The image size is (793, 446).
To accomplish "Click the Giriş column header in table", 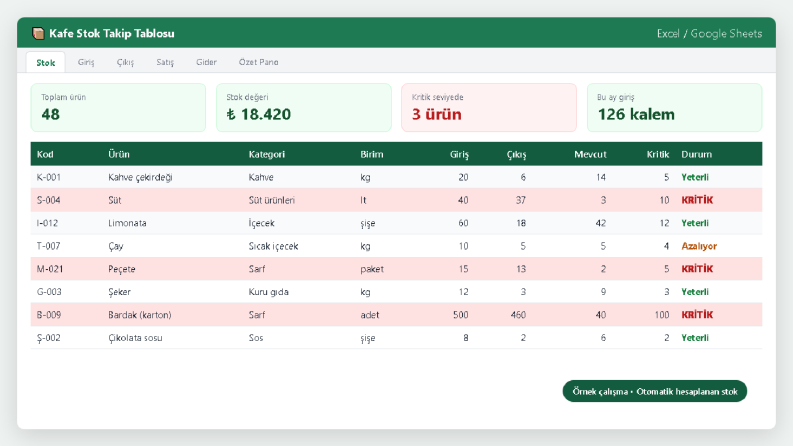I will [459, 154].
